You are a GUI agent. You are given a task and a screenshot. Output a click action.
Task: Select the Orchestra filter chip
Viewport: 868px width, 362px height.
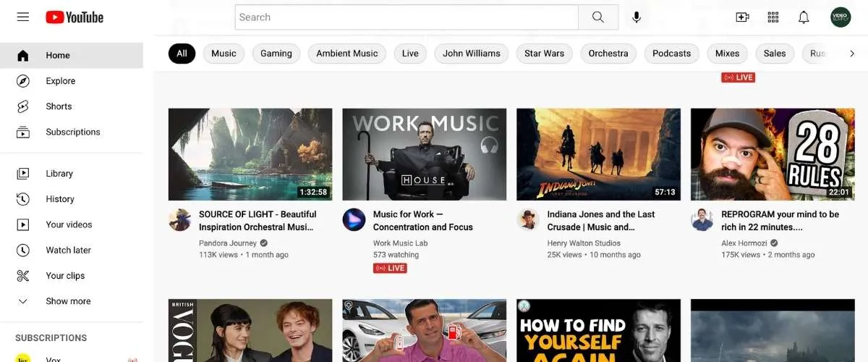coord(608,54)
